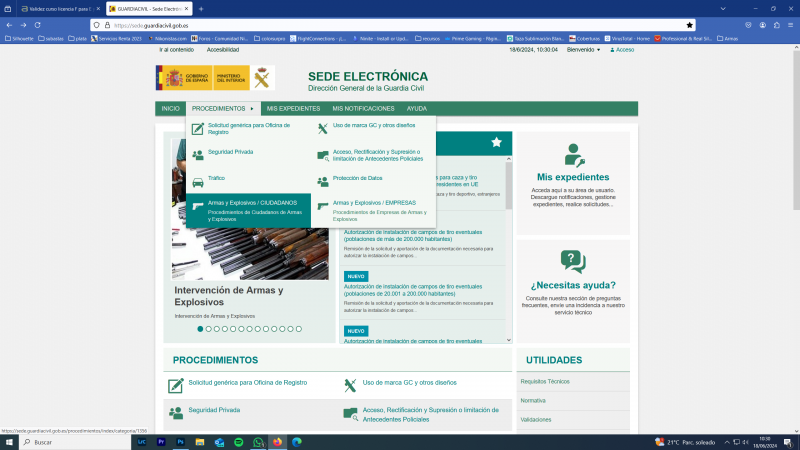Screen dimensions: 800x450
Task: Select the last carousel slide dot
Action: pyautogui.click(x=298, y=328)
